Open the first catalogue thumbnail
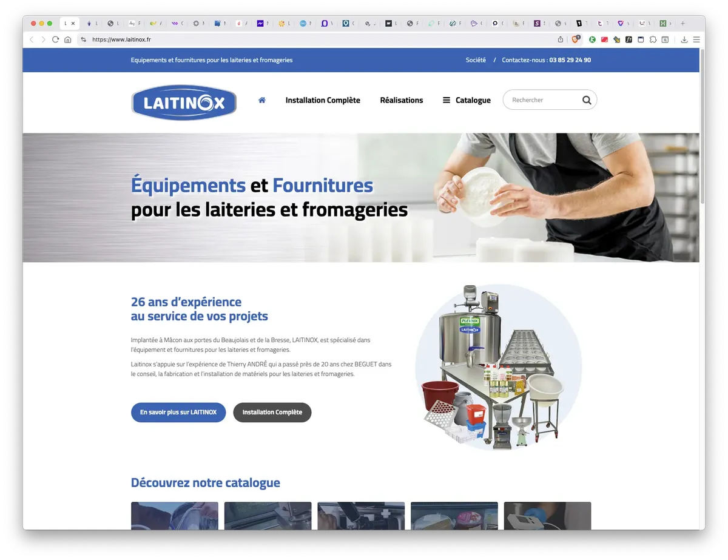The image size is (728, 560). click(175, 516)
